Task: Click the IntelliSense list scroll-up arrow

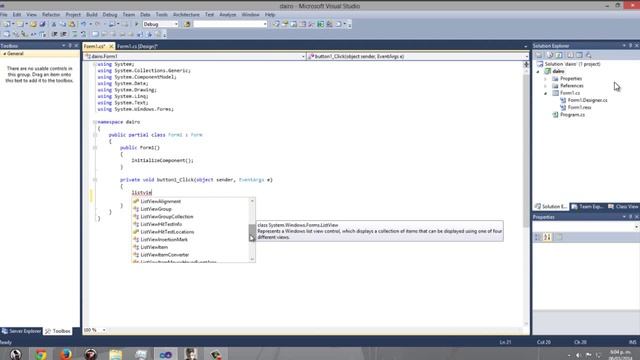Action: click(252, 200)
